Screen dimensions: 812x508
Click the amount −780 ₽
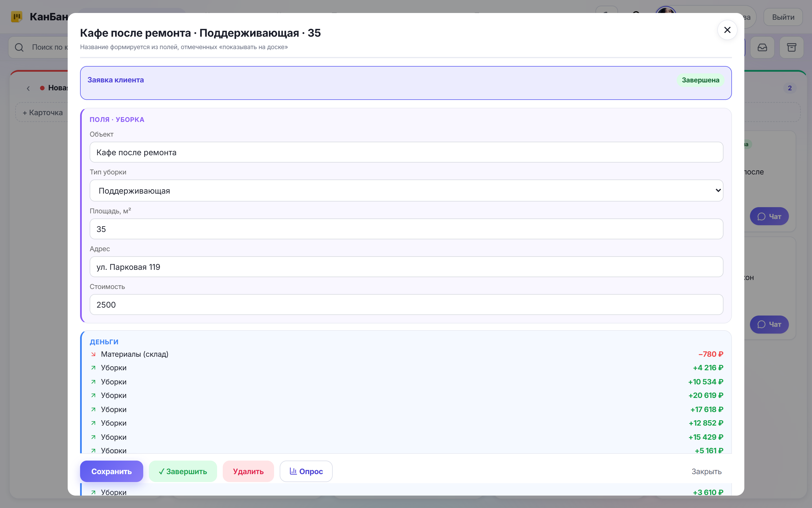pyautogui.click(x=711, y=354)
